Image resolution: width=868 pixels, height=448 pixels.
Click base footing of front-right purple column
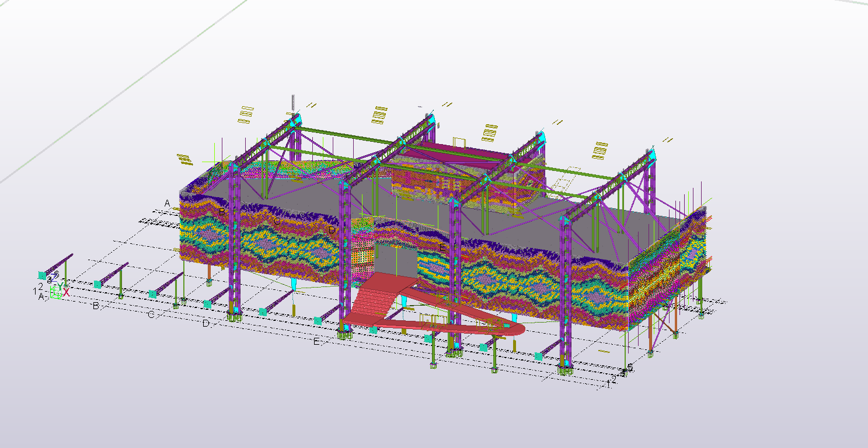pyautogui.click(x=564, y=369)
